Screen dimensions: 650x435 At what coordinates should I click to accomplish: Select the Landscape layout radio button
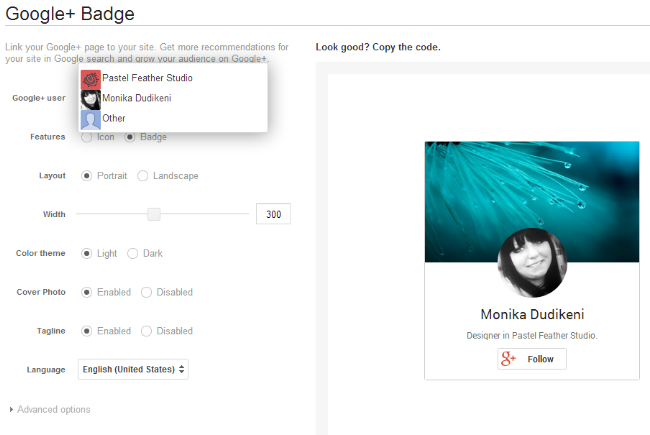coord(143,176)
